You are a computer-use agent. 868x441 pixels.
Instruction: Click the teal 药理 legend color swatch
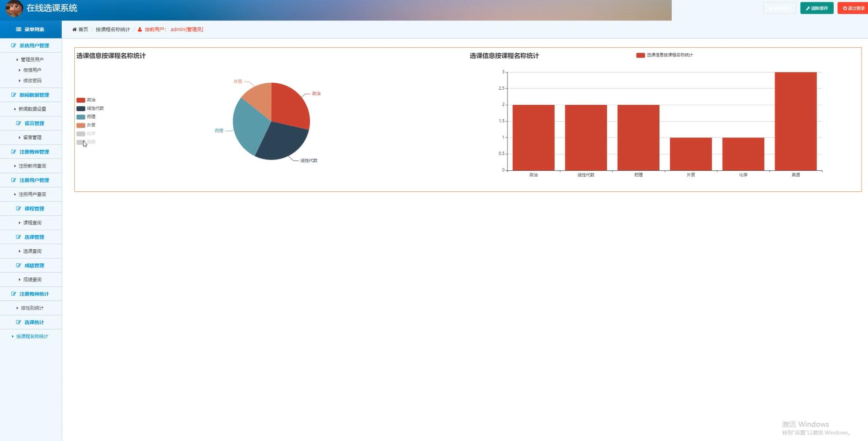coord(81,117)
